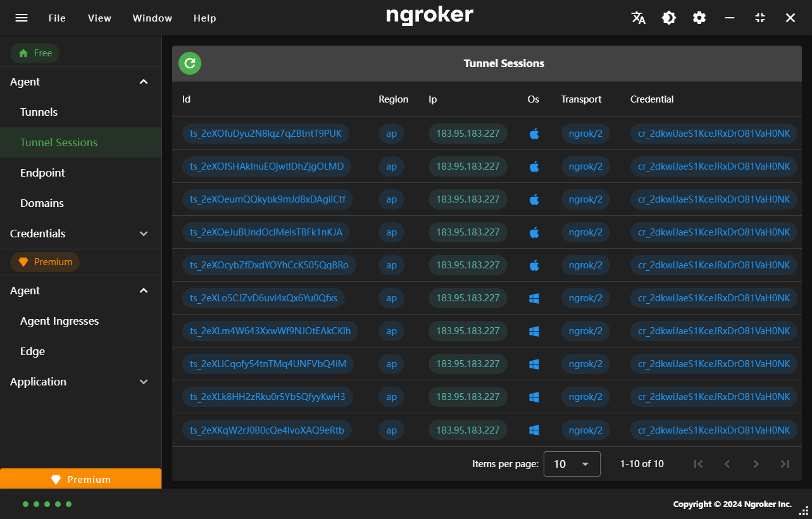Click the green status dots indicator

47,504
